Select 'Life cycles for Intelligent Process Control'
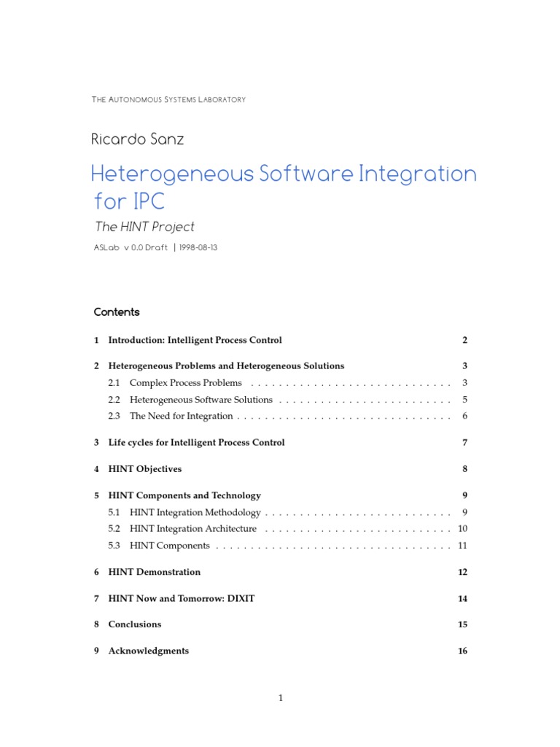Image resolution: width=560 pixels, height=747 pixels. [196, 443]
